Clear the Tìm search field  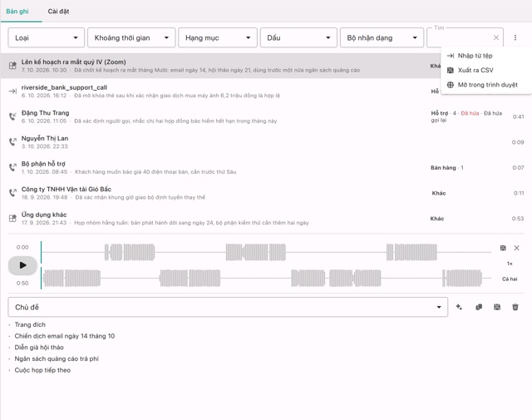[496, 37]
